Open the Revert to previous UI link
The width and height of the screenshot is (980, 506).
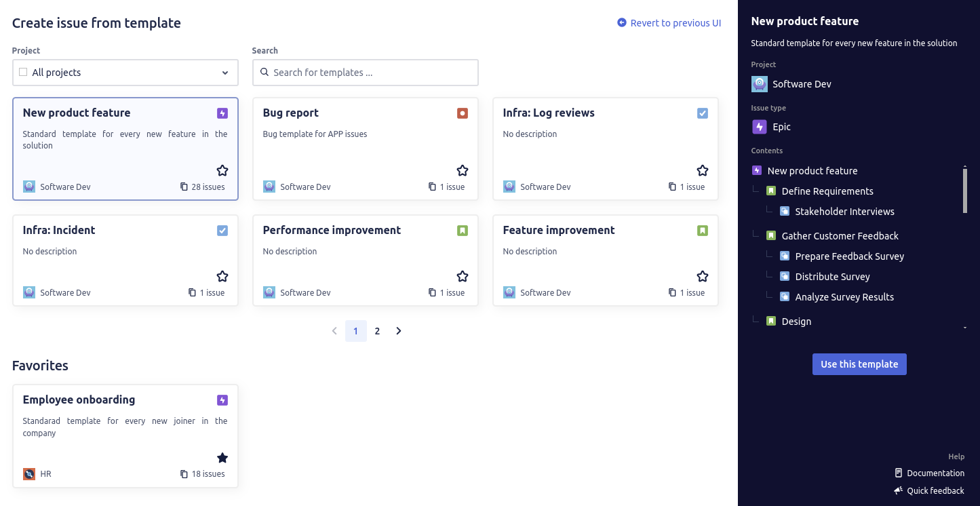point(675,22)
